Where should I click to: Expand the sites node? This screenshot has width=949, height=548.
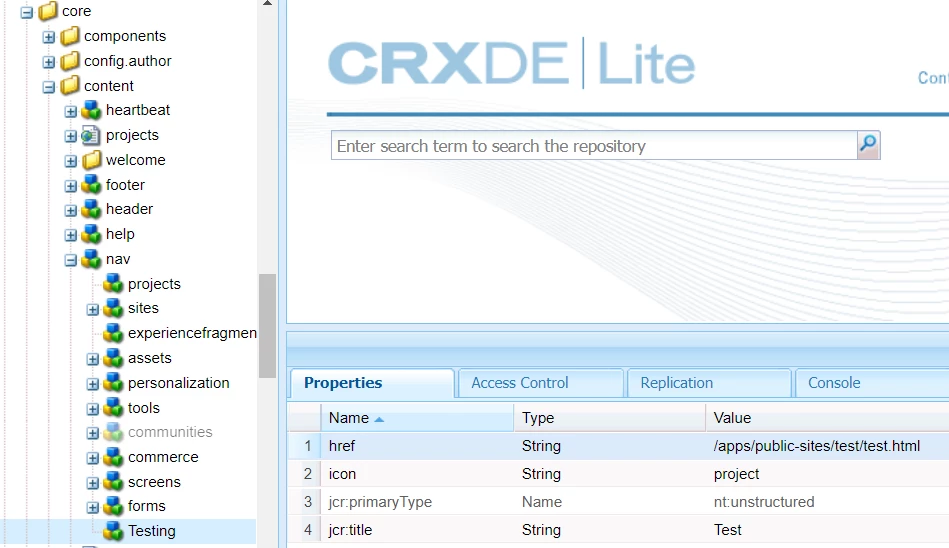coord(92,309)
